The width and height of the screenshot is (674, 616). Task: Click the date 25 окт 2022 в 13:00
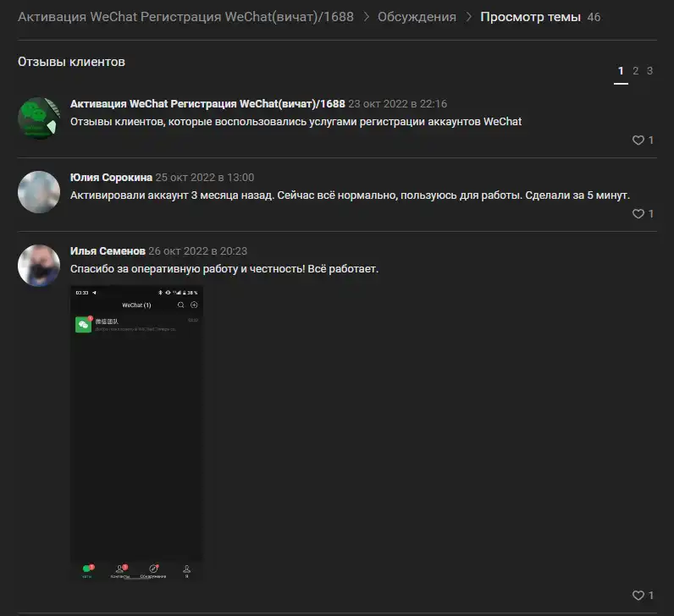[x=205, y=178]
